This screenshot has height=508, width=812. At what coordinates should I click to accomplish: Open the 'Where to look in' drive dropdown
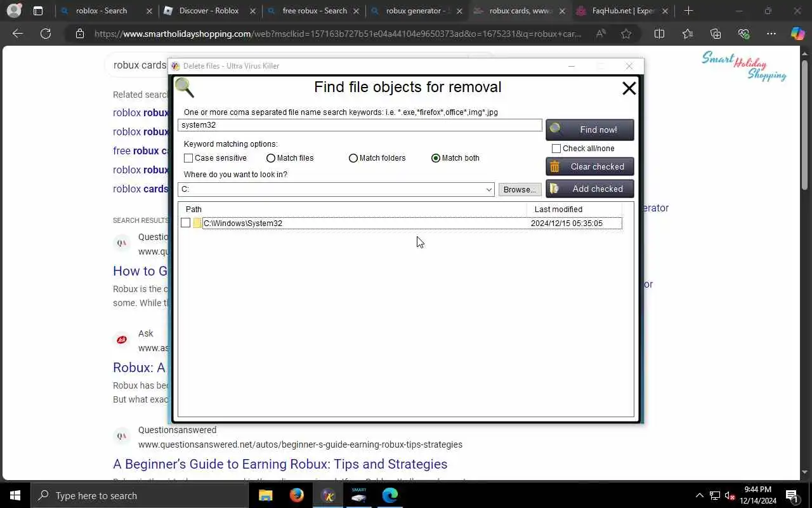488,189
